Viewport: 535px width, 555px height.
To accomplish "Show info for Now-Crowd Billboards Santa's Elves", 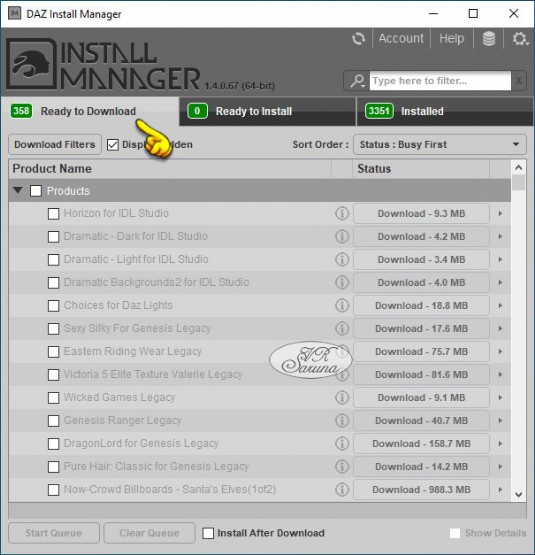I will click(342, 490).
